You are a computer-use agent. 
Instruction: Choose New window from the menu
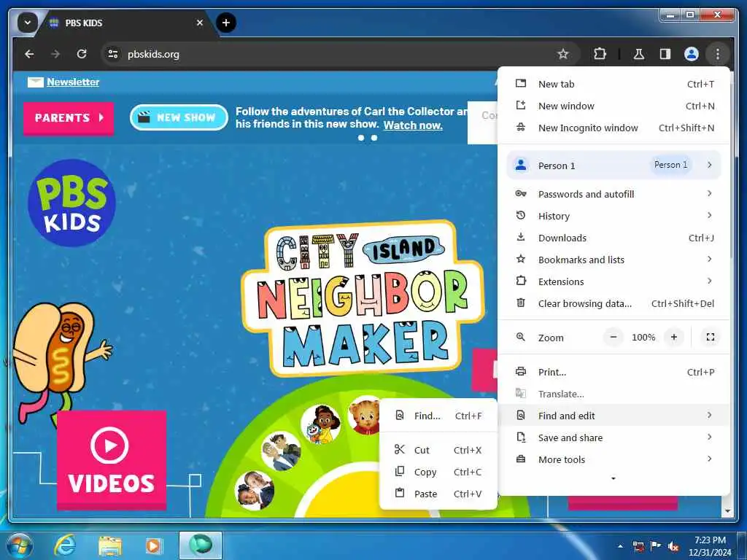point(614,106)
